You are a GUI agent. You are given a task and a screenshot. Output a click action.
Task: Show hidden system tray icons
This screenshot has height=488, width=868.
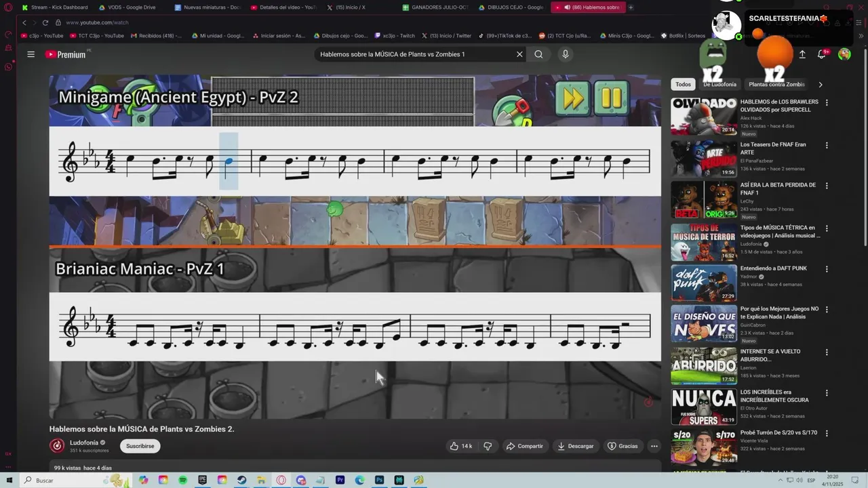[x=780, y=480]
